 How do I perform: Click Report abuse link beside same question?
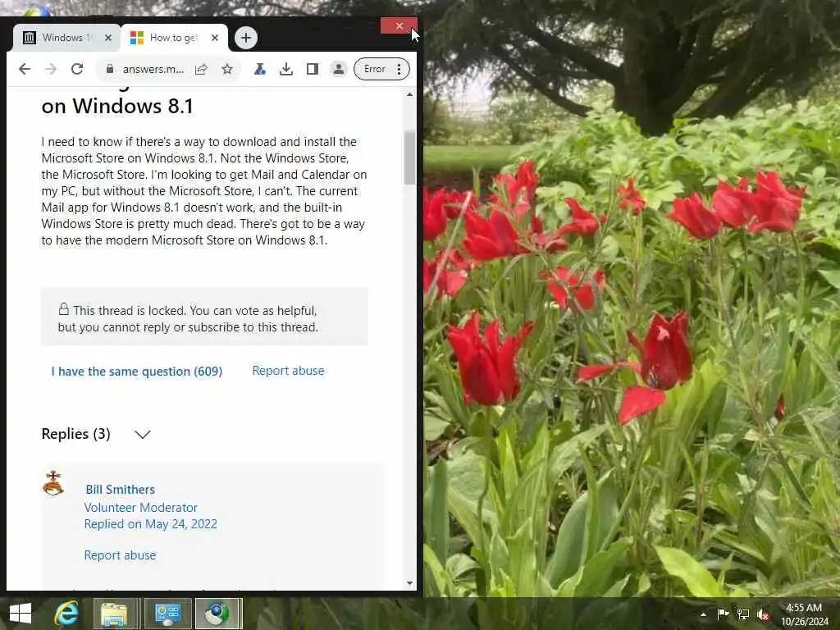point(288,371)
